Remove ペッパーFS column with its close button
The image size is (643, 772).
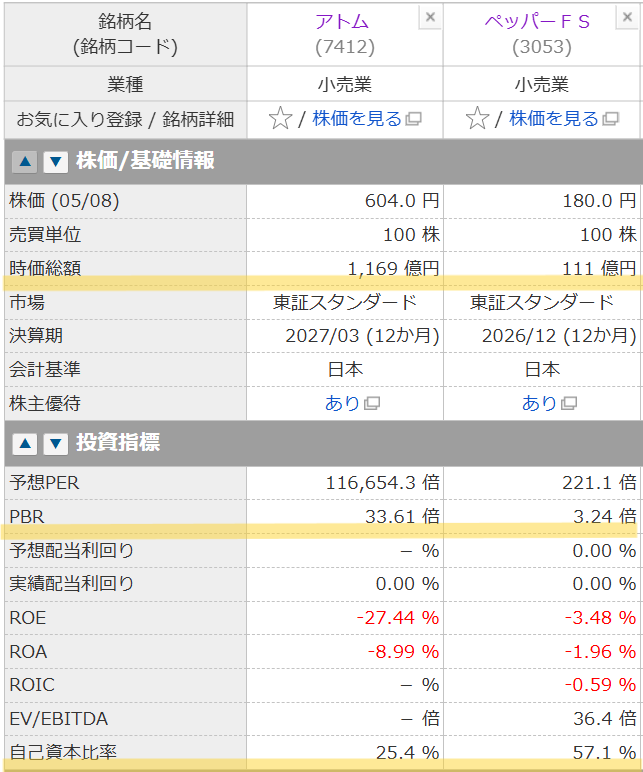tap(627, 17)
